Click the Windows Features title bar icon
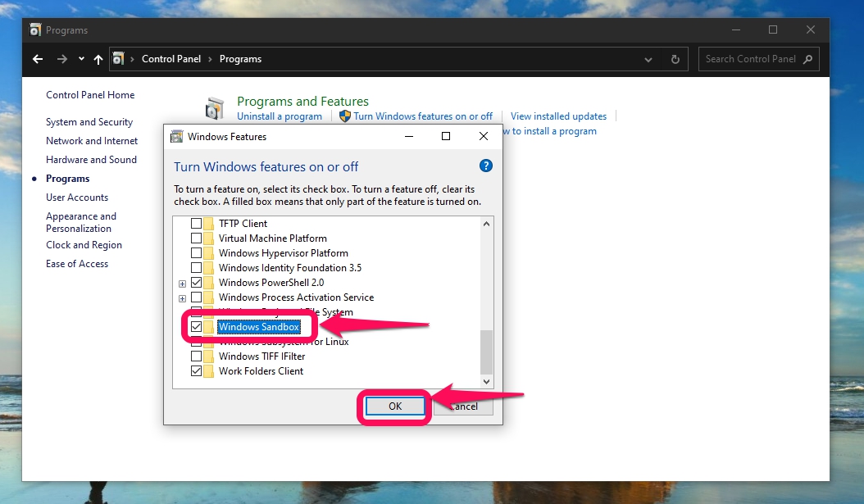The image size is (864, 504). point(176,137)
